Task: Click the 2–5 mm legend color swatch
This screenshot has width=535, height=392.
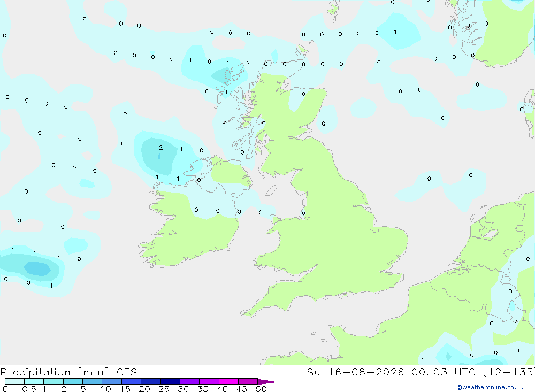Action: point(73,381)
